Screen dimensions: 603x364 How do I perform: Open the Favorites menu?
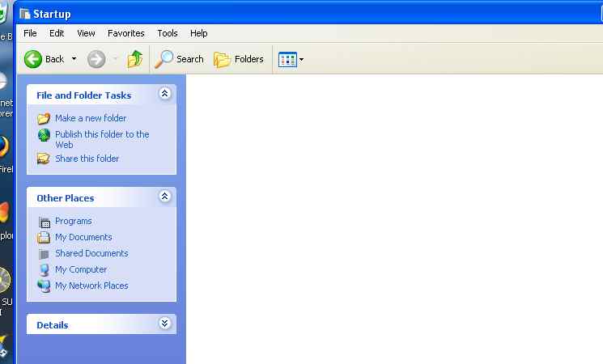125,33
